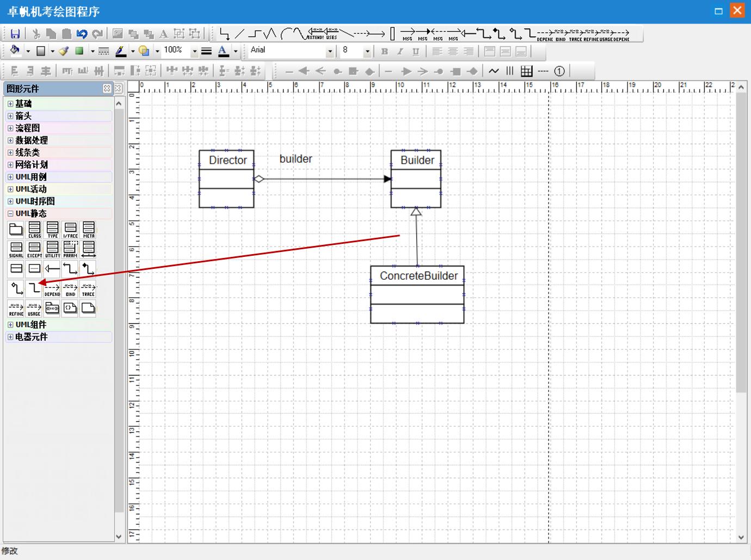Click the fill bucket color button
The height and width of the screenshot is (560, 751).
click(15, 51)
